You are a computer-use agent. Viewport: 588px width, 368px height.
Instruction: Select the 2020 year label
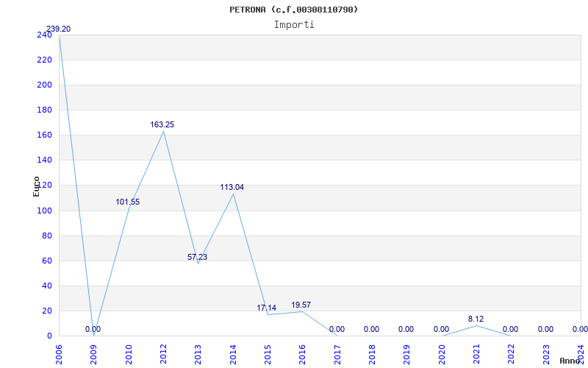[442, 355]
